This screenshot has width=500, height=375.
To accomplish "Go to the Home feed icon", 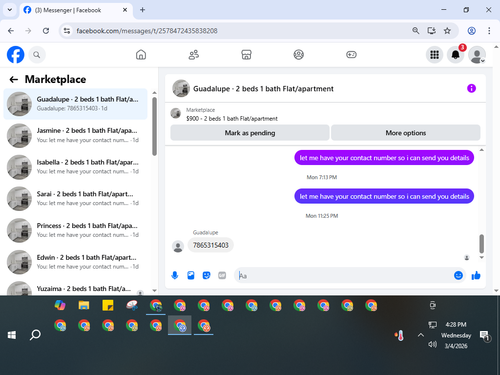I will coord(141,55).
